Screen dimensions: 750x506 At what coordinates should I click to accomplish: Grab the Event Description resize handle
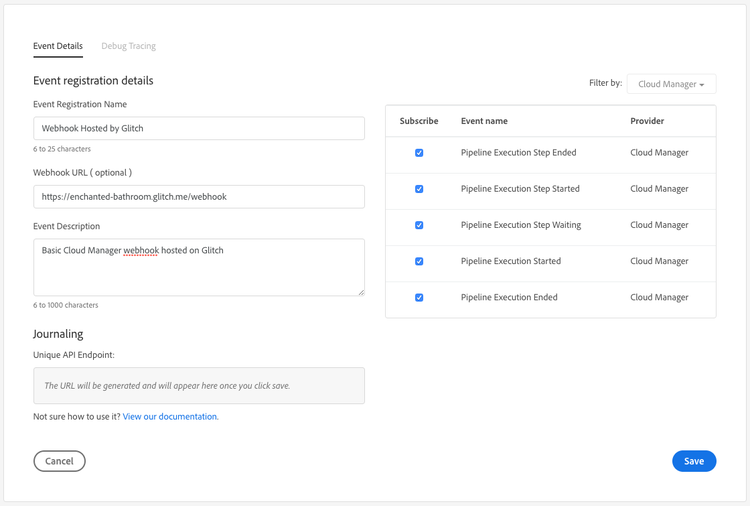tap(360, 292)
